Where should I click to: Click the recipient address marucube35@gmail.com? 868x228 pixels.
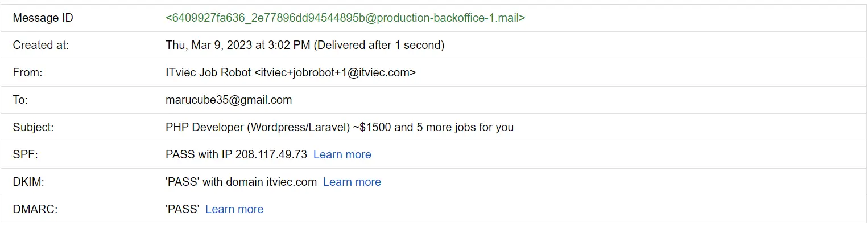tap(229, 100)
